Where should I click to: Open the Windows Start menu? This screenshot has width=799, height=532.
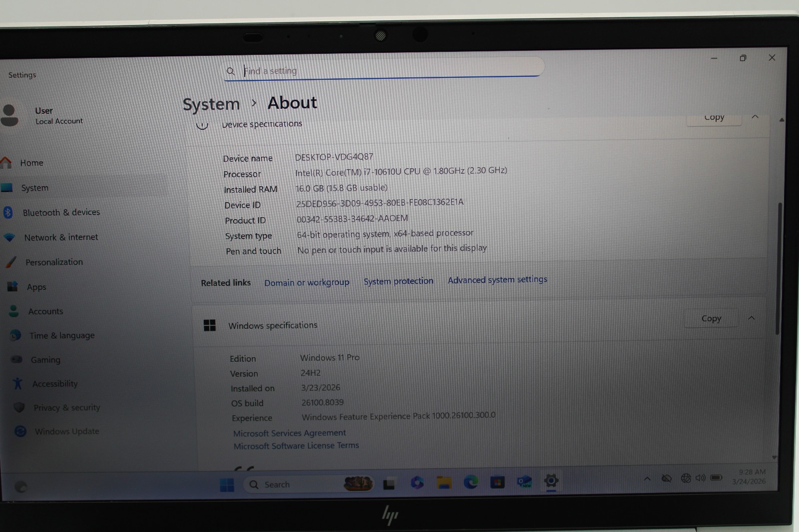pos(227,485)
